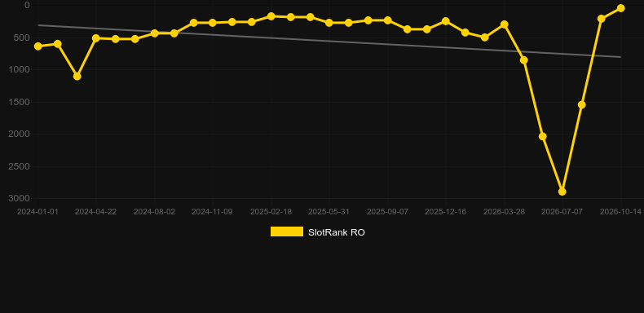The image size is (644, 313).
Task: Select the last data point at 2026-10-14
Action: point(620,8)
